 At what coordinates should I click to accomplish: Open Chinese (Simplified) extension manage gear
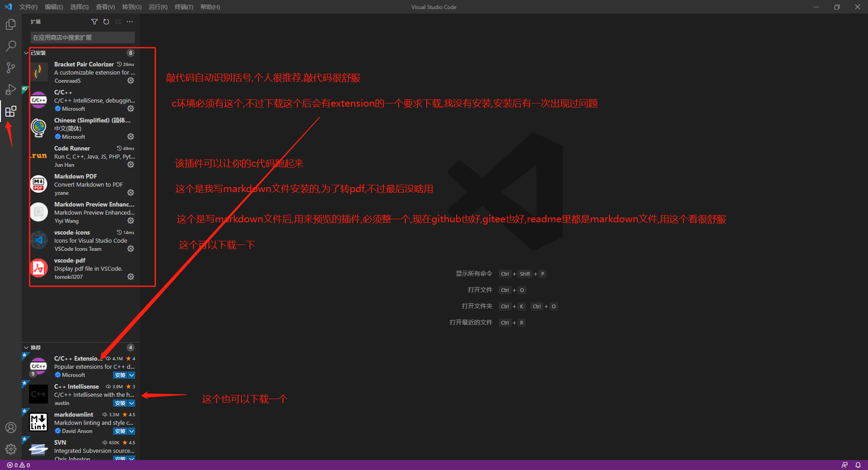pos(131,136)
